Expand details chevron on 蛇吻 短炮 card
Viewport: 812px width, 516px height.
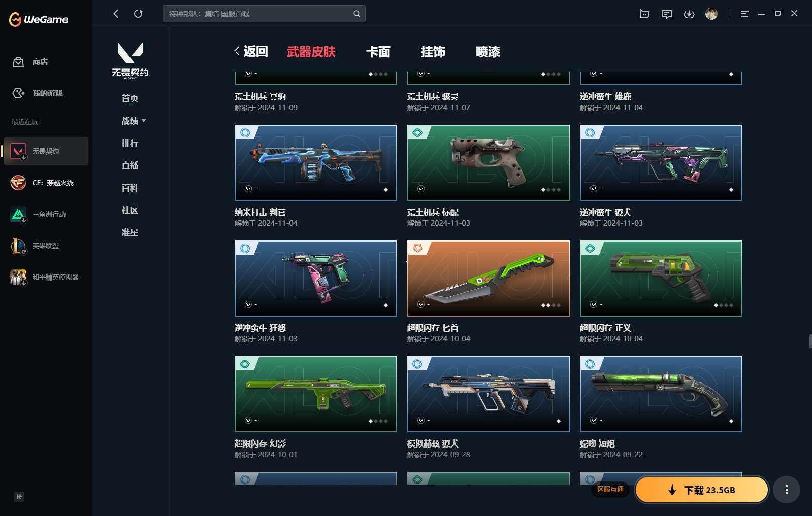[594, 420]
